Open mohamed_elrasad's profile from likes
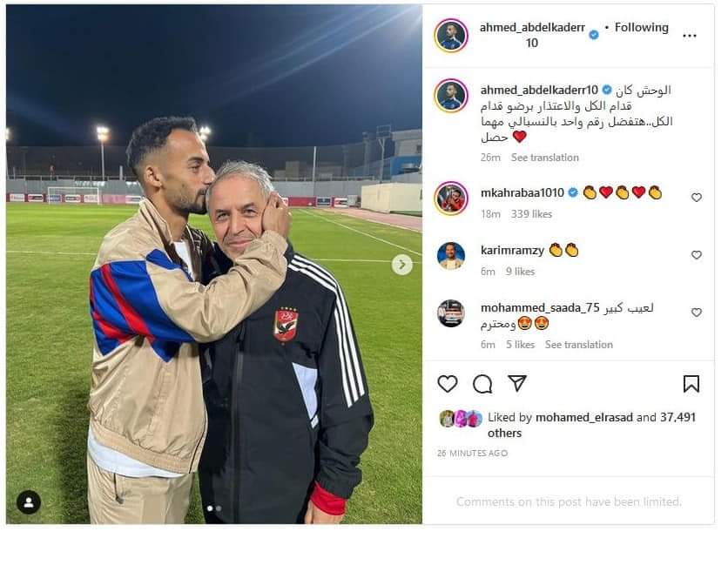728x565 pixels. [584, 417]
